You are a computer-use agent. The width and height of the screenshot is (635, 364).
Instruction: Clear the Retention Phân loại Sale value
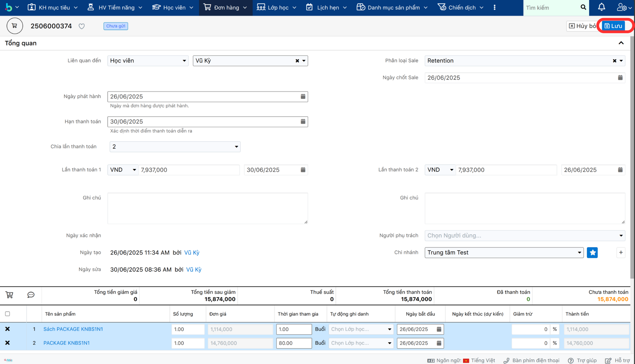614,61
